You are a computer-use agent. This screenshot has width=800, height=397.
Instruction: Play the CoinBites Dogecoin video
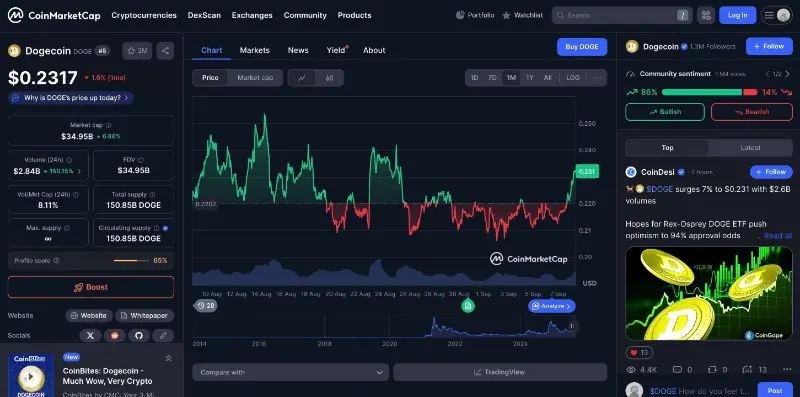coord(30,377)
